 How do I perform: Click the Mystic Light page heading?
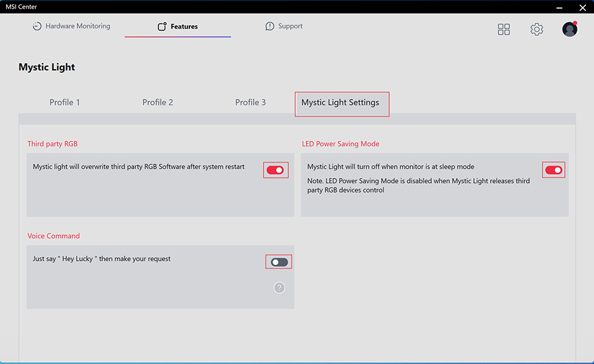[46, 67]
